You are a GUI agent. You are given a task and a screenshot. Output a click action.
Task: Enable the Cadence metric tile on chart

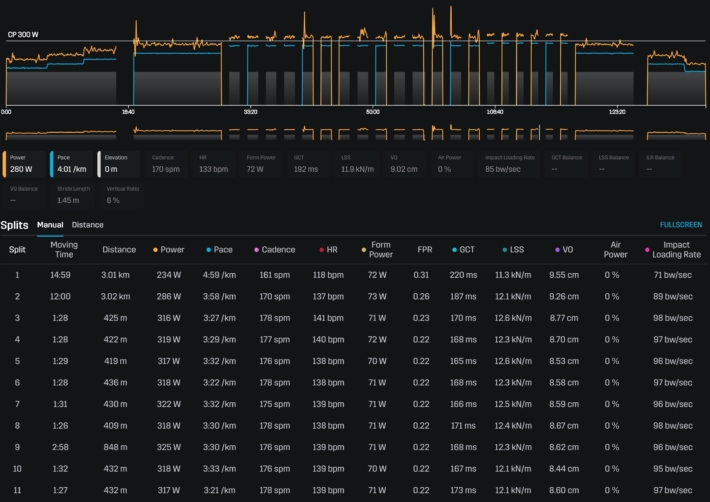[166, 163]
